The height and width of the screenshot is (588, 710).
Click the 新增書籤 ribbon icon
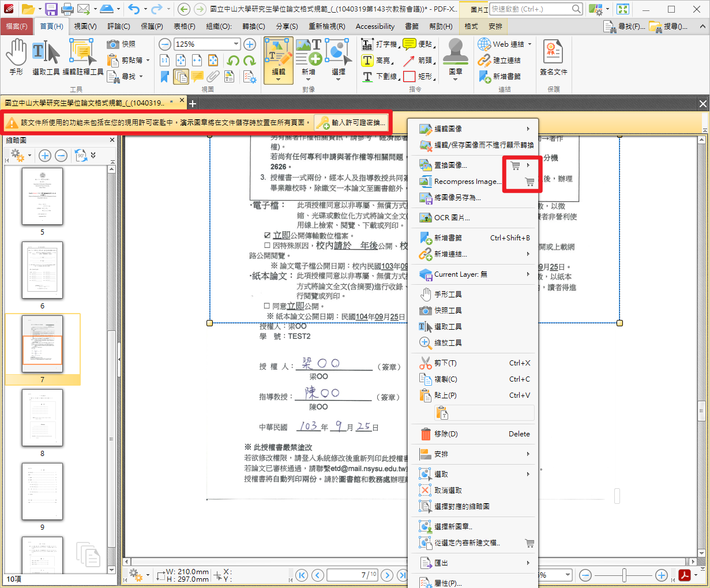[x=484, y=76]
